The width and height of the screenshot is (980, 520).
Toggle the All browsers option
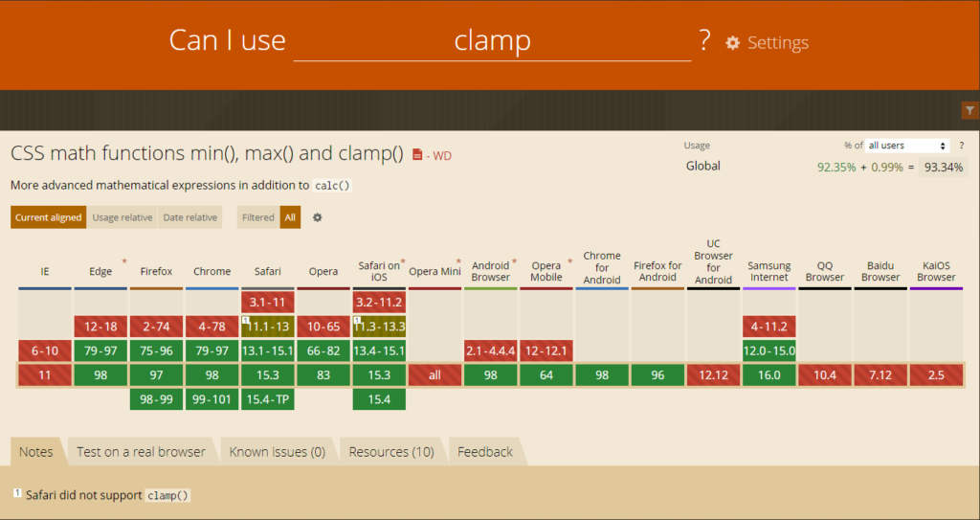click(290, 217)
